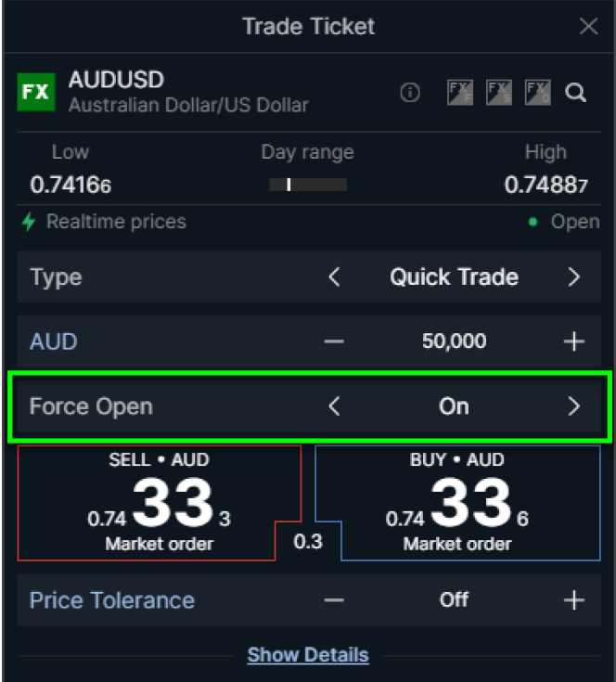Click the Force Open On value

[x=454, y=406]
